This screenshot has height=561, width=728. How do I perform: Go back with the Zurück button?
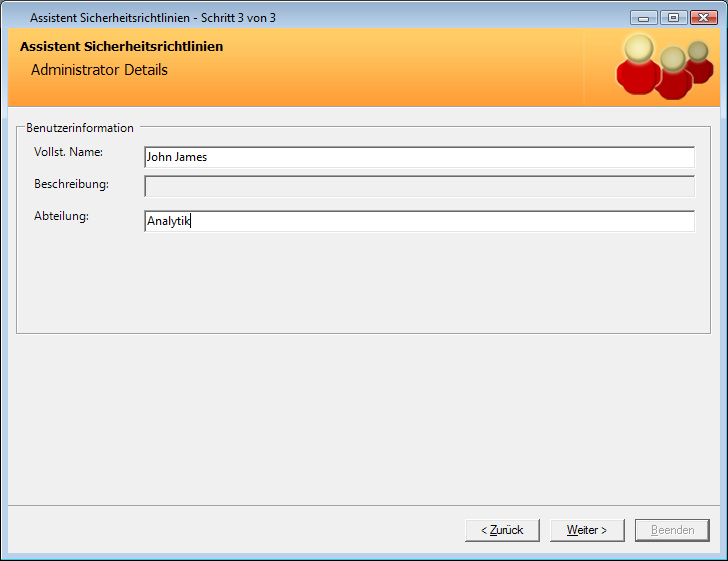[x=502, y=530]
